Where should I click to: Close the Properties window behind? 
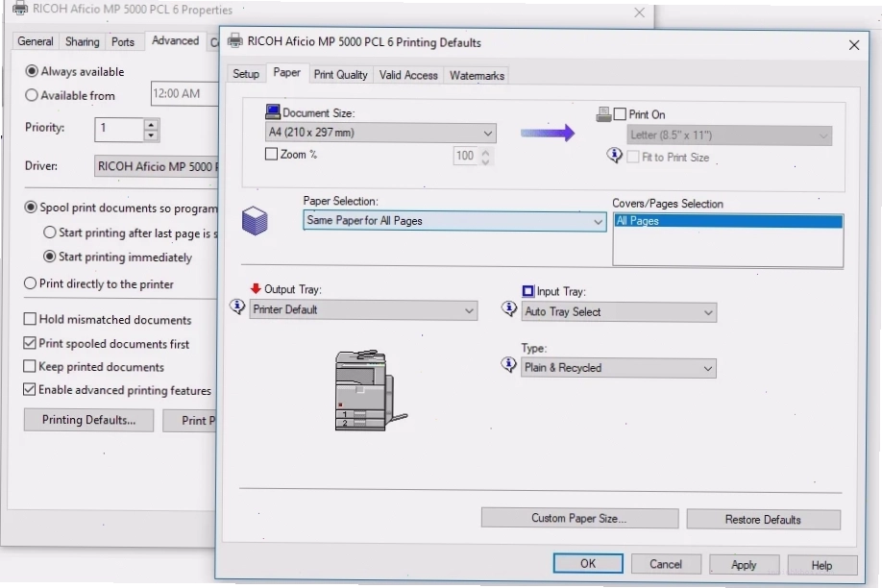pyautogui.click(x=640, y=12)
